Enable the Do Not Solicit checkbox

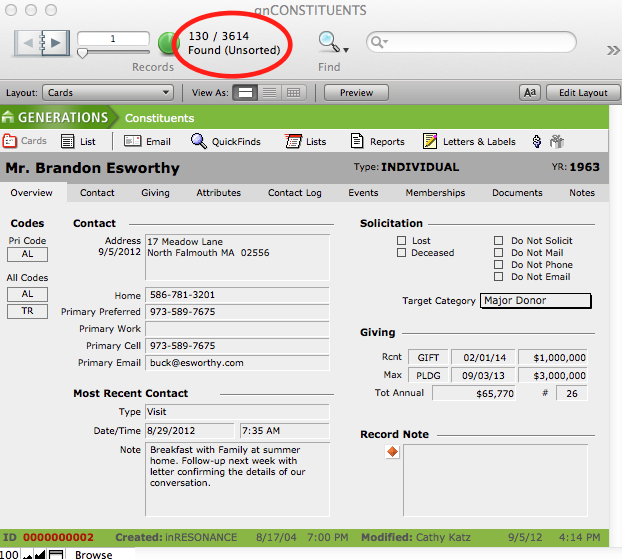pos(499,241)
